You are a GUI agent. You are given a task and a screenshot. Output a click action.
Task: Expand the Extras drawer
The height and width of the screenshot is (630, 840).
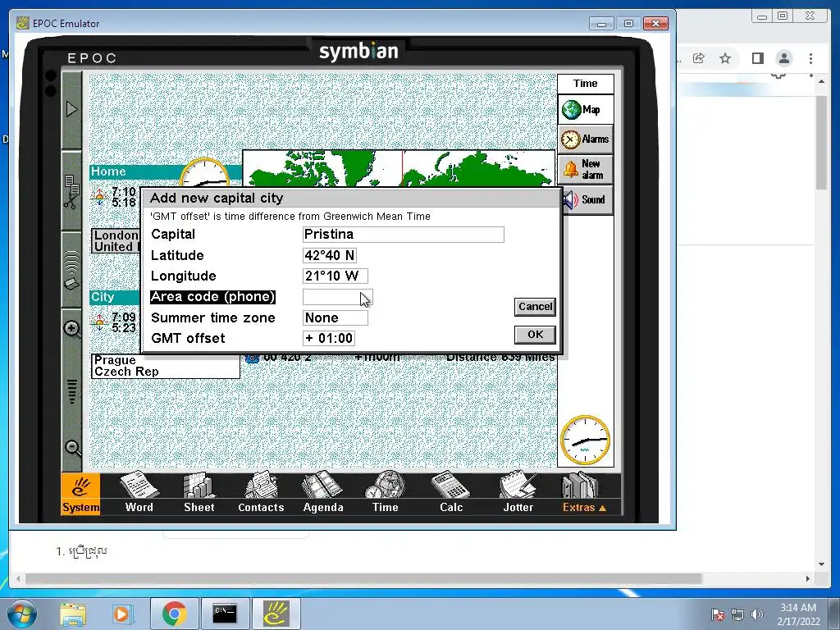click(x=583, y=493)
